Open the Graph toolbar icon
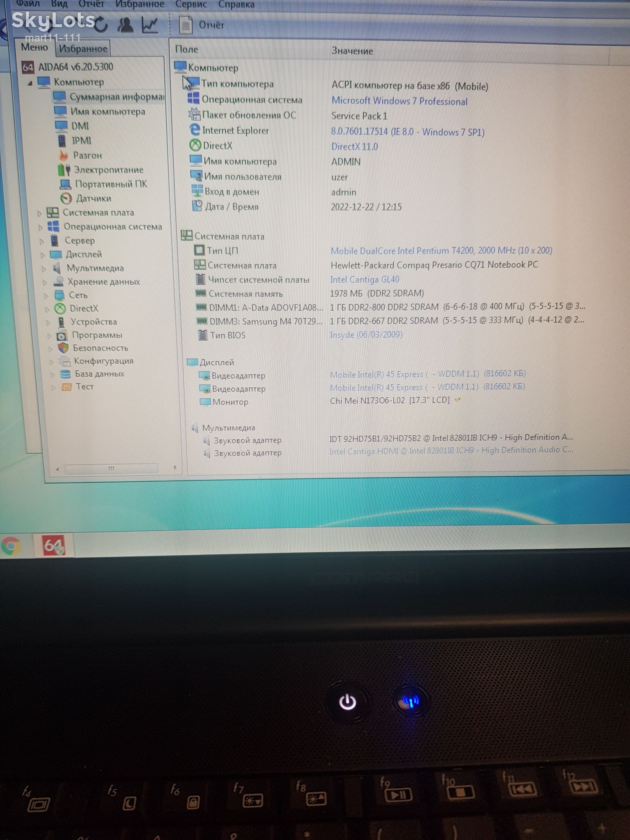Viewport: 630px width, 840px height. 150,25
